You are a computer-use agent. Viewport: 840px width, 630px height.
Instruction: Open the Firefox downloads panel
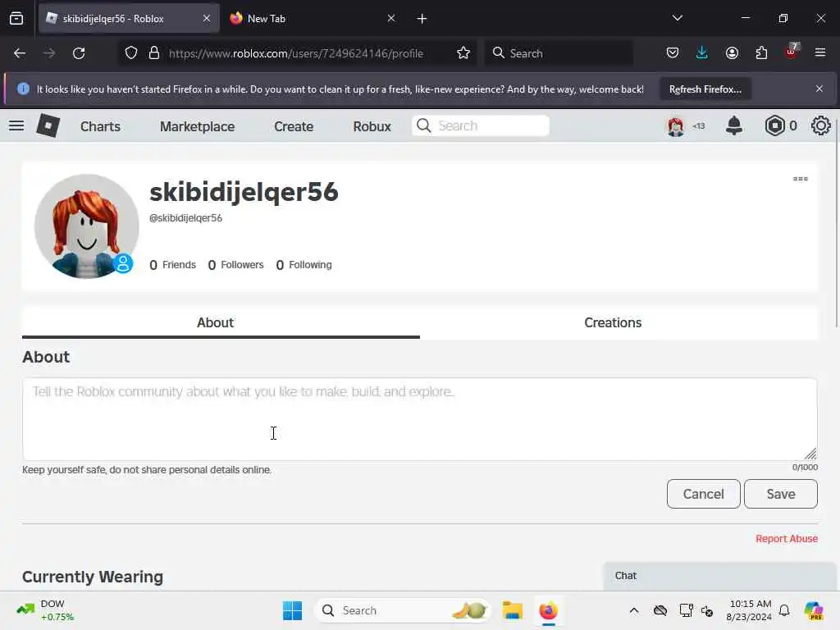(x=702, y=53)
